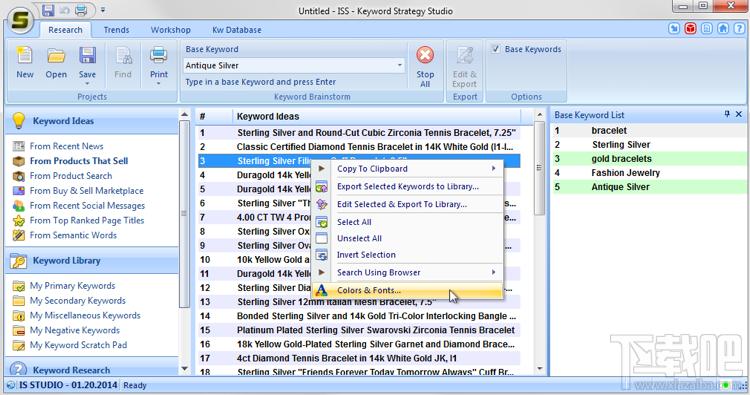
Task: Toggle the Base Keywords checkbox
Action: point(496,49)
